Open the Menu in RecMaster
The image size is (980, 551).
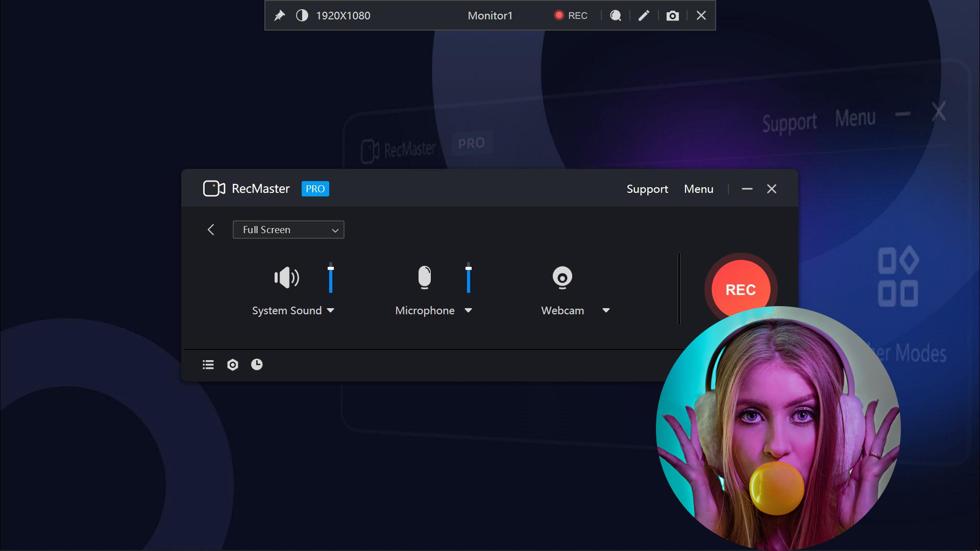pos(698,189)
